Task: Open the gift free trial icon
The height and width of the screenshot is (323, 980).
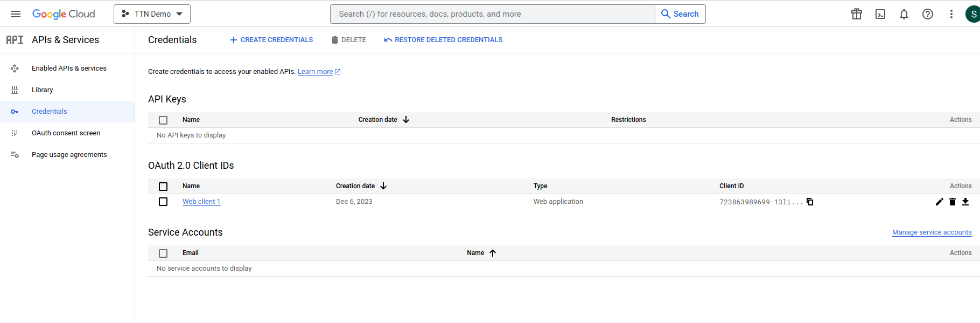Action: [857, 14]
